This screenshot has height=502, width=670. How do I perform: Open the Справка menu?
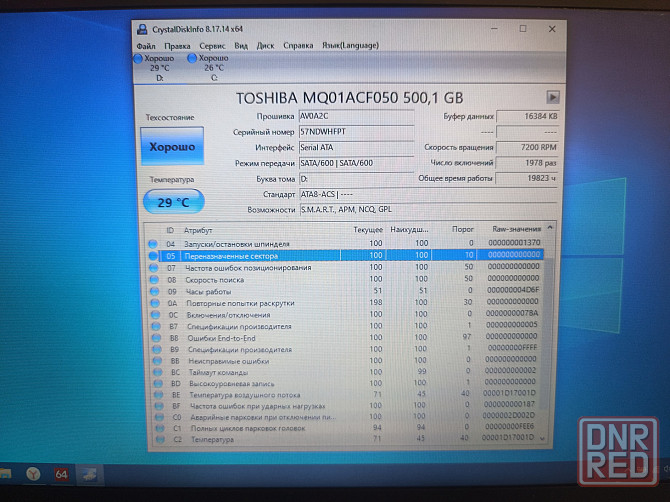coord(298,45)
